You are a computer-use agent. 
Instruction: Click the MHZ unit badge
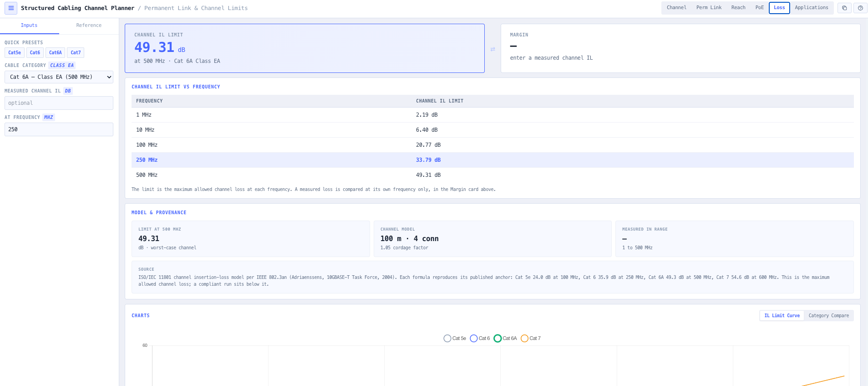pyautogui.click(x=49, y=118)
